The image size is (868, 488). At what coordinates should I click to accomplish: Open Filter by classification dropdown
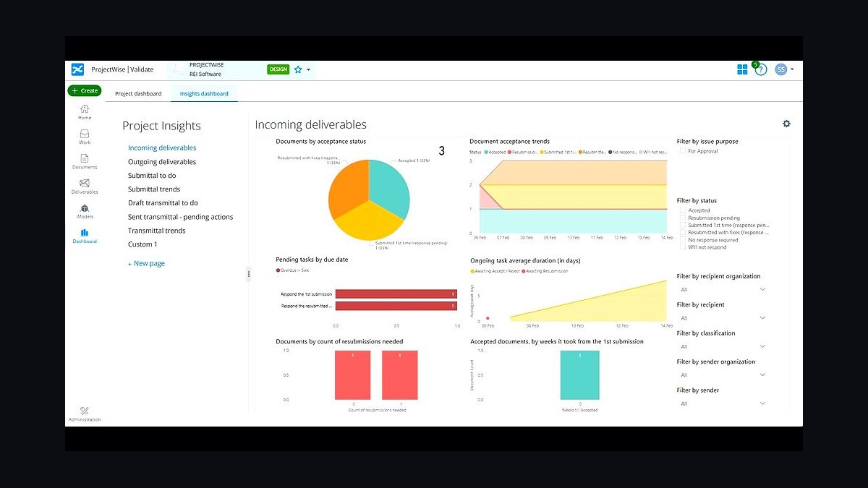coord(723,346)
